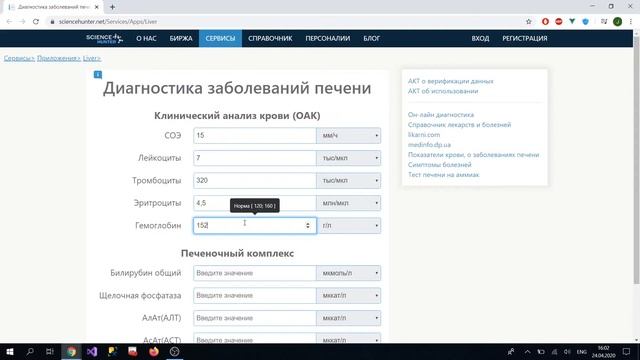
Task: Open the likarni.com link
Action: click(424, 135)
